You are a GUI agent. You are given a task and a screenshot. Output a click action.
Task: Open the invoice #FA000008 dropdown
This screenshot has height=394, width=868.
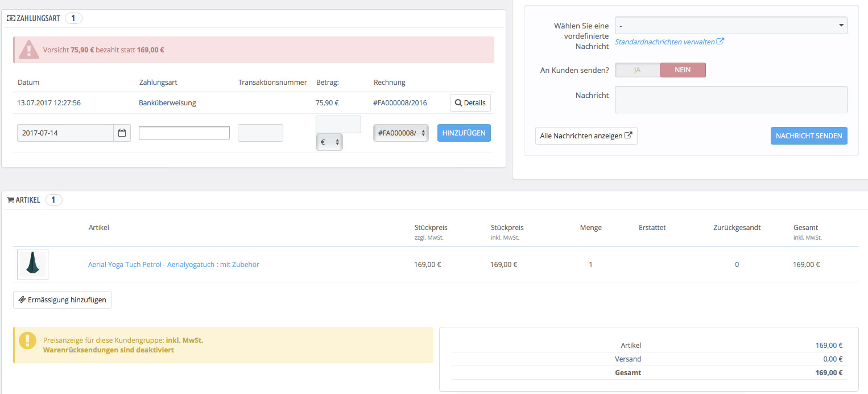coord(401,133)
